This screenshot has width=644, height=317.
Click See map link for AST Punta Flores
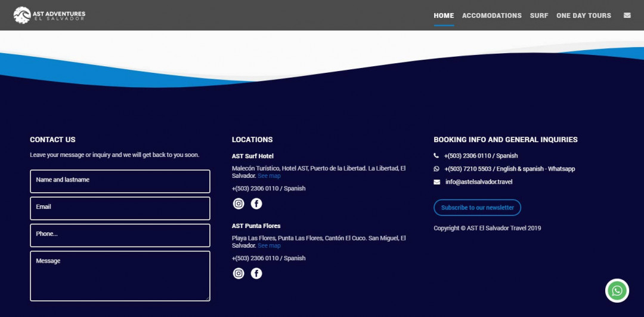point(269,245)
